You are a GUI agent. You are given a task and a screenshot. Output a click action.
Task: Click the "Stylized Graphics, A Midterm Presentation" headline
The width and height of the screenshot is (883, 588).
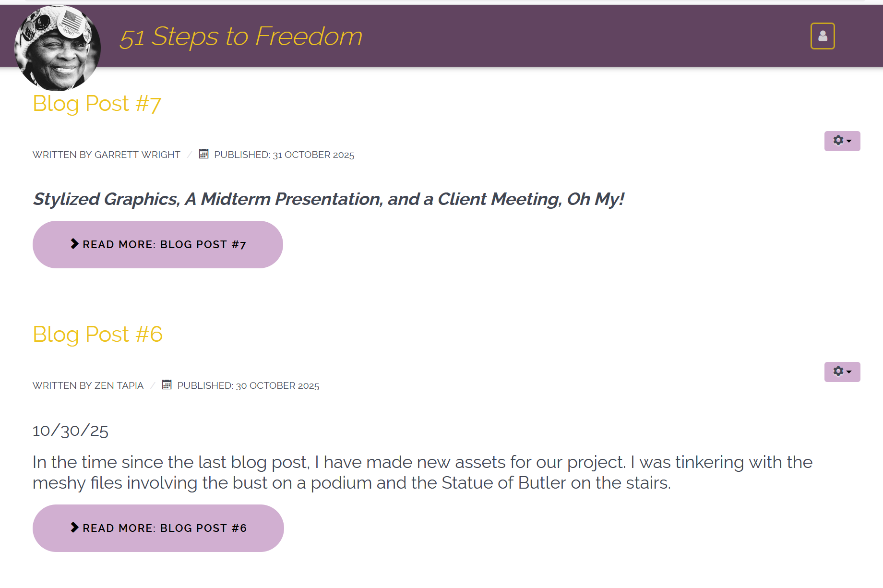[x=329, y=199]
